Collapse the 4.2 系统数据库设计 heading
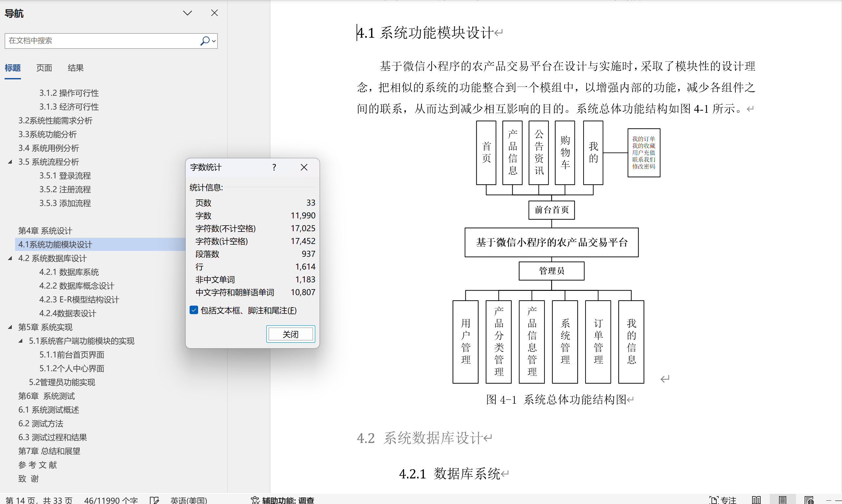 [10, 258]
